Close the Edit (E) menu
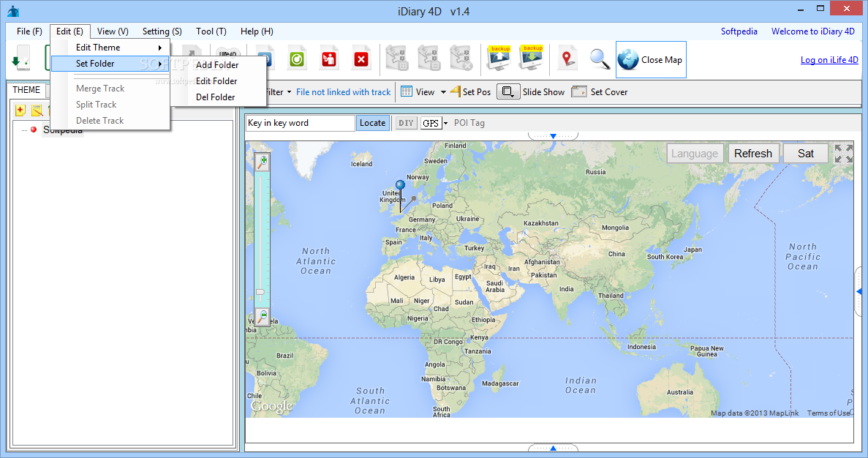 pyautogui.click(x=69, y=31)
